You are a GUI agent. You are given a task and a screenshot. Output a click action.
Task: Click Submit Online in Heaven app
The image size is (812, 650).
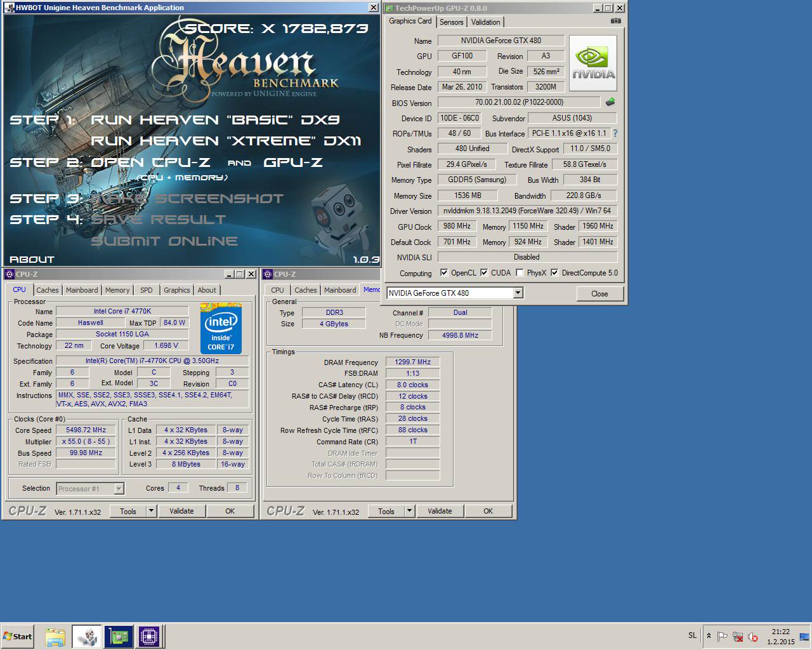[x=164, y=241]
